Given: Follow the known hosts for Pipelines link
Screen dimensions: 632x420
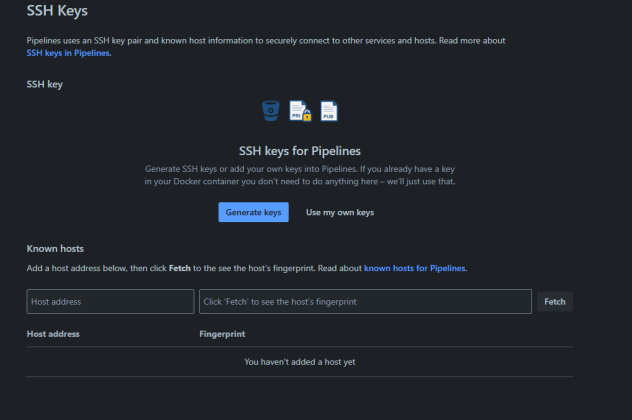Looking at the screenshot, I should pos(415,268).
